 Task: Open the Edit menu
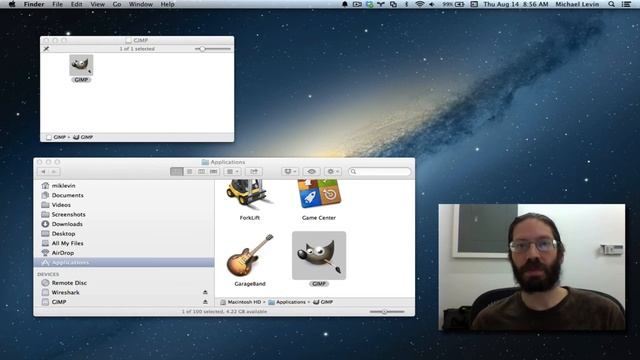[x=76, y=4]
